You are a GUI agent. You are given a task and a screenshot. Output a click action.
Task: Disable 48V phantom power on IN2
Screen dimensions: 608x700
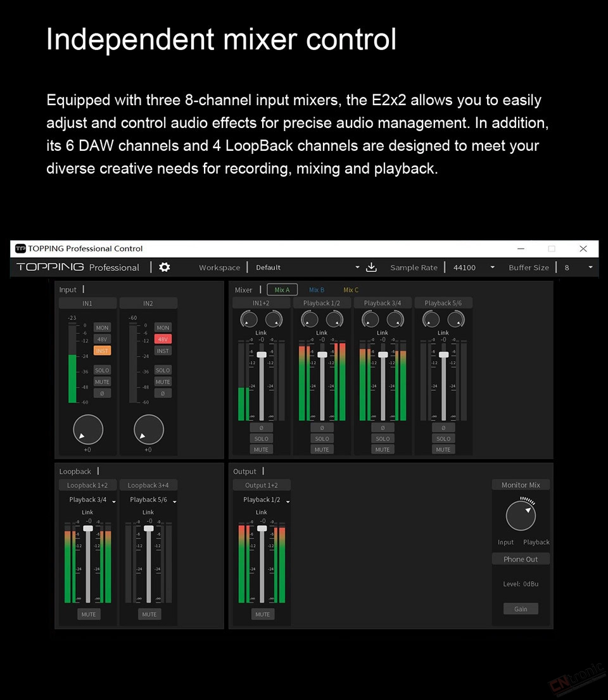click(163, 339)
